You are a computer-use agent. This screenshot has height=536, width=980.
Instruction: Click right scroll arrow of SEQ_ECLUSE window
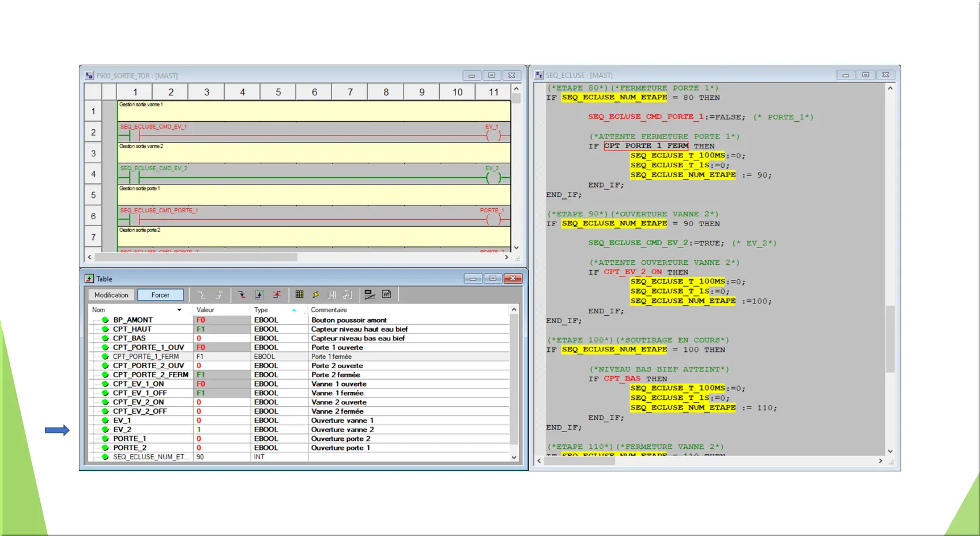coord(880,461)
